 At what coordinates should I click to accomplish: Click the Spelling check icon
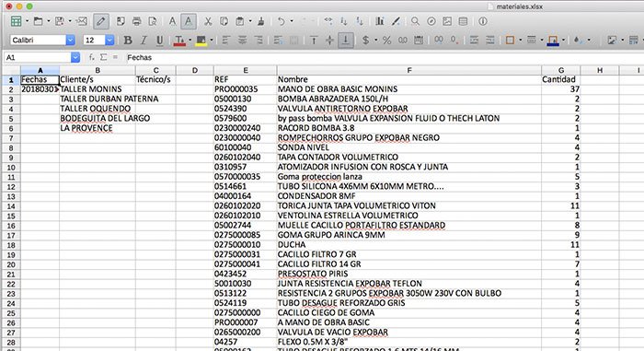(x=173, y=21)
